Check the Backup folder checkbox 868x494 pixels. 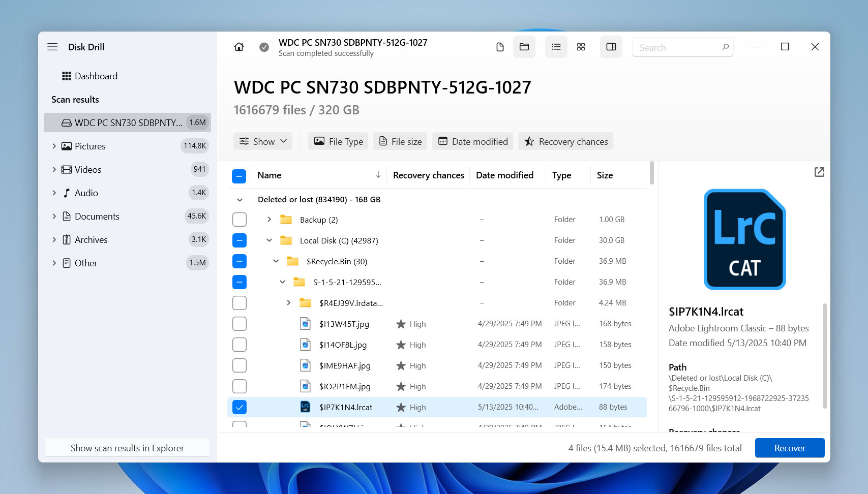(x=240, y=220)
